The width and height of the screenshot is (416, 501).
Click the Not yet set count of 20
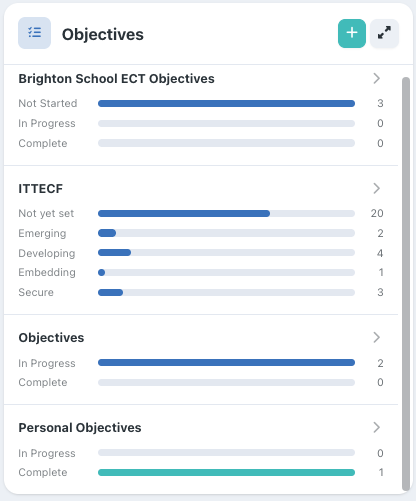(377, 213)
